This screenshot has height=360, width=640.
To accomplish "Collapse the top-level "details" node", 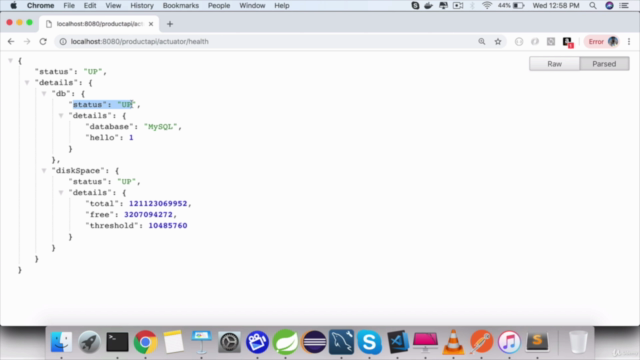I will point(27,83).
